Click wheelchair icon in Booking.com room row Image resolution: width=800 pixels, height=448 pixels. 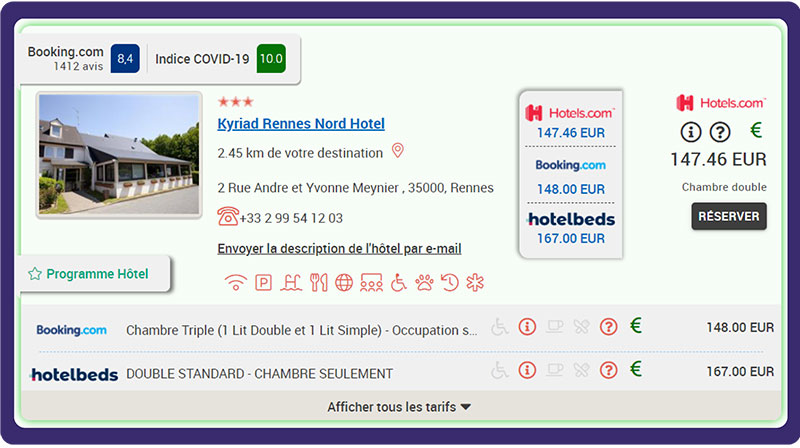pyautogui.click(x=500, y=327)
